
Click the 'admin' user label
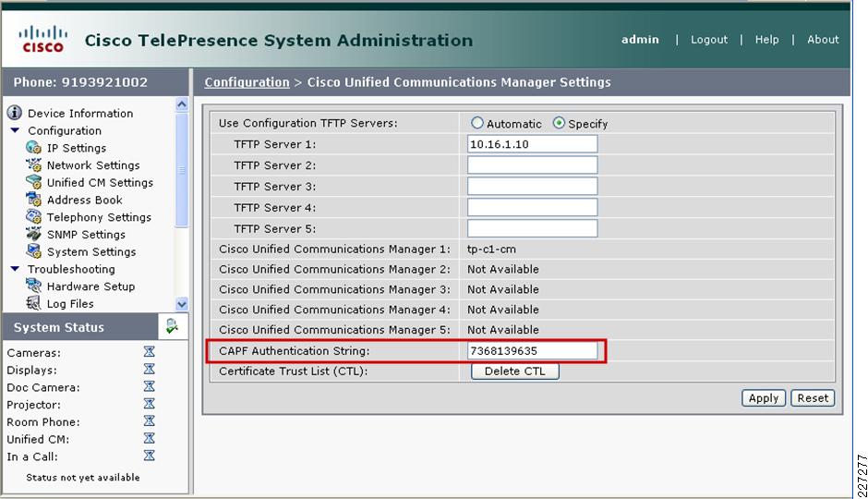pyautogui.click(x=640, y=40)
